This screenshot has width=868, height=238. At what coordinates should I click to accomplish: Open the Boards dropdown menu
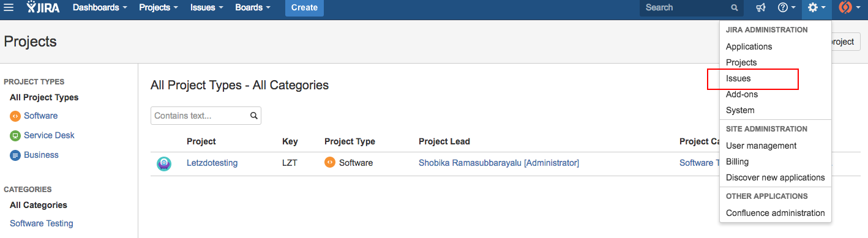tap(253, 8)
